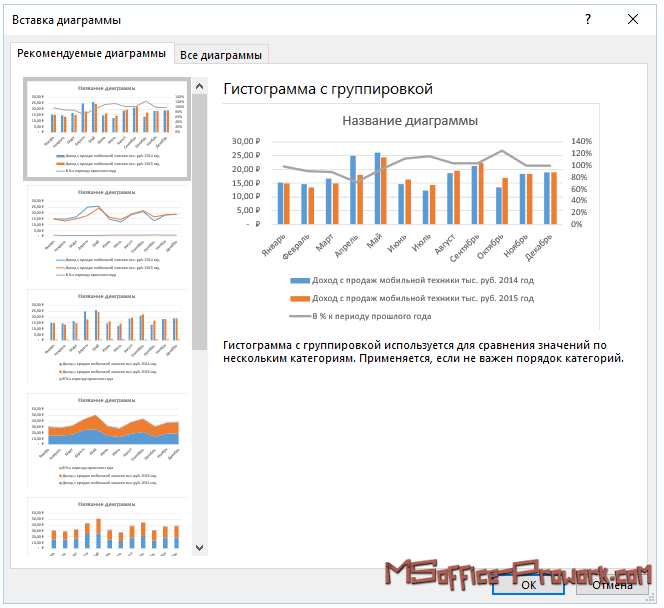Pick the stacked area chart thumbnail
Image resolution: width=664 pixels, height=608 pixels.
pyautogui.click(x=107, y=441)
